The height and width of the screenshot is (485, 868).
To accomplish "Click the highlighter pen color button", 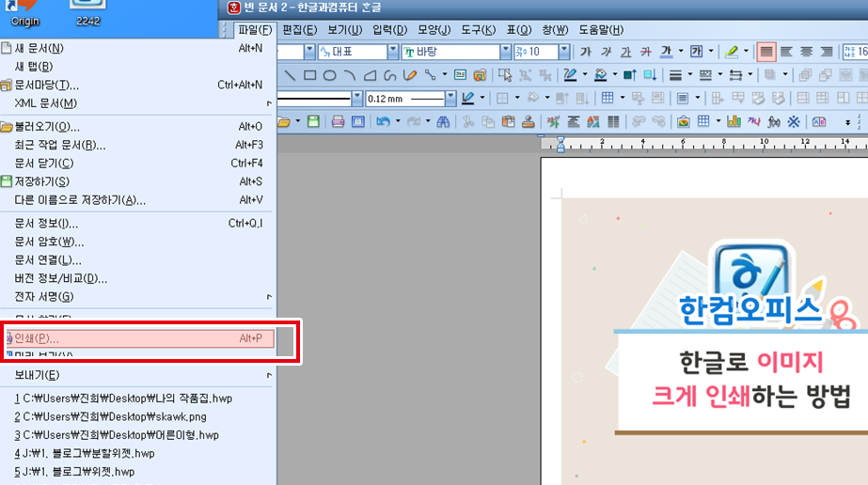I will 732,52.
